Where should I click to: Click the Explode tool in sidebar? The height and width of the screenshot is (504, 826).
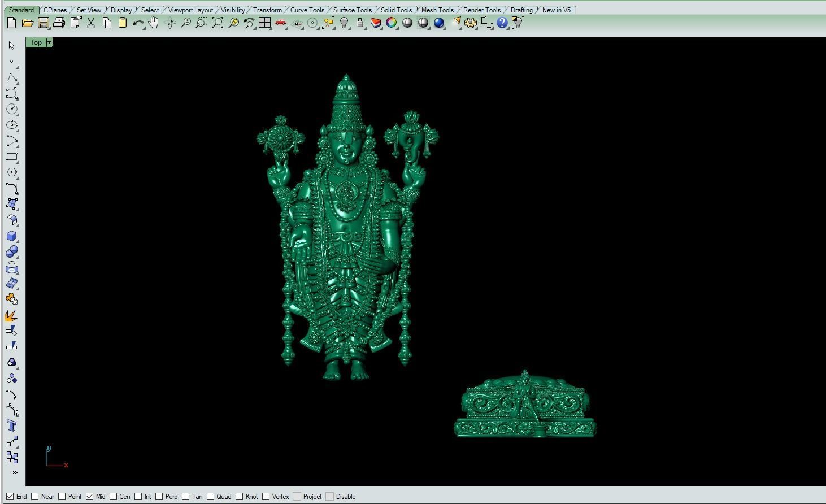tap(12, 315)
